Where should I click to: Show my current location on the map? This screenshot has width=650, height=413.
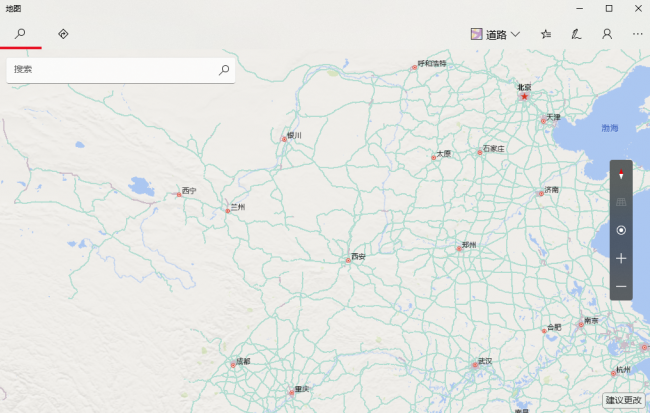point(621,230)
